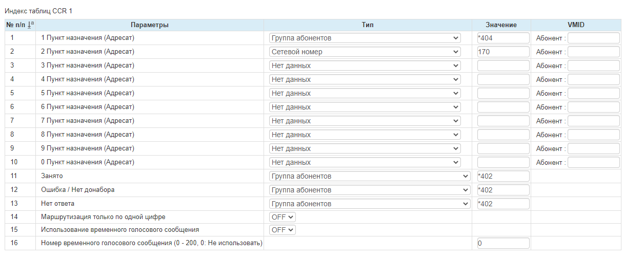
Task: Click the 'Тип' column header
Action: click(x=368, y=25)
